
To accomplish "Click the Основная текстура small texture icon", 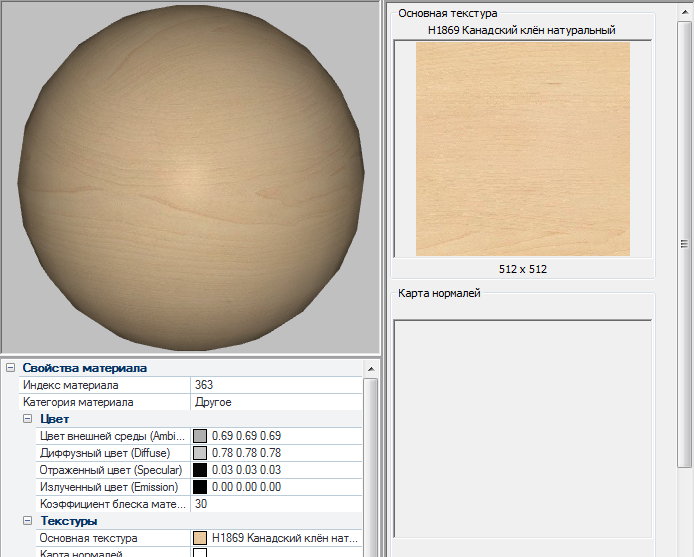I will tap(200, 538).
